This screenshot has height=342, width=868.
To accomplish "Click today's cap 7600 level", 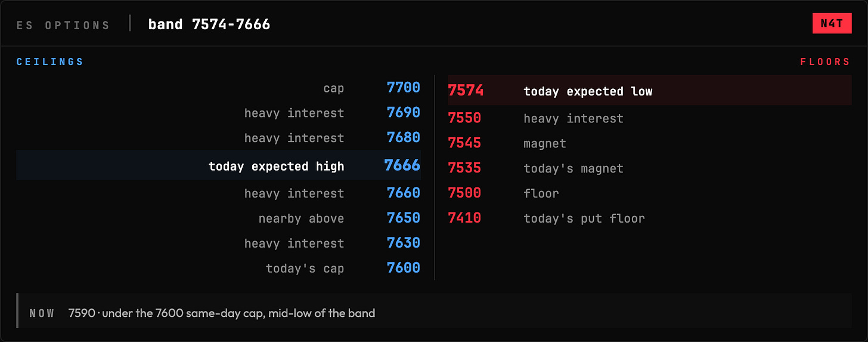I will [x=219, y=268].
